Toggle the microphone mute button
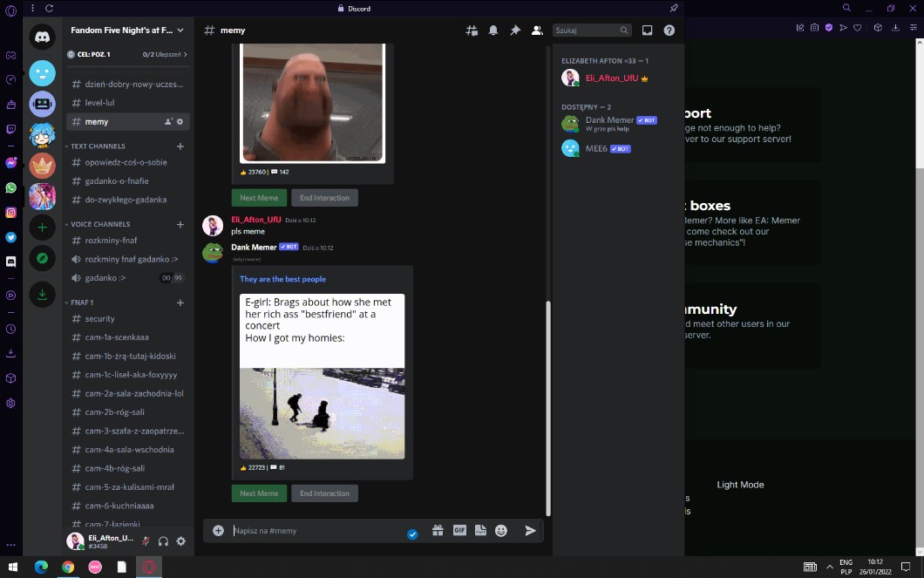Viewport: 924px width, 578px height. click(x=146, y=541)
